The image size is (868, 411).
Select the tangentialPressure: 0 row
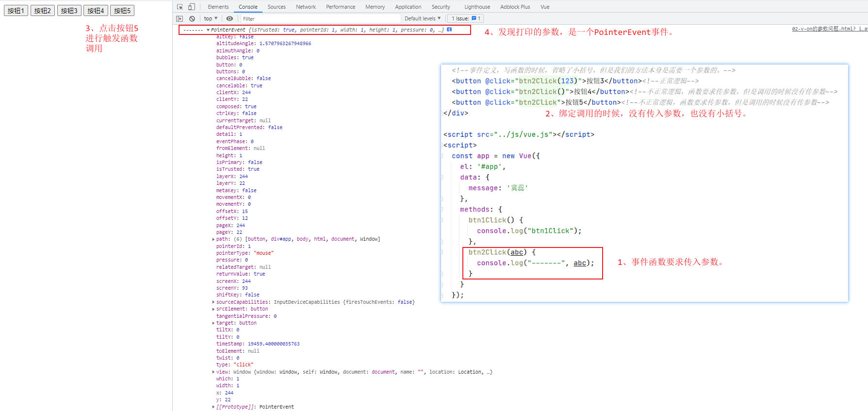246,316
